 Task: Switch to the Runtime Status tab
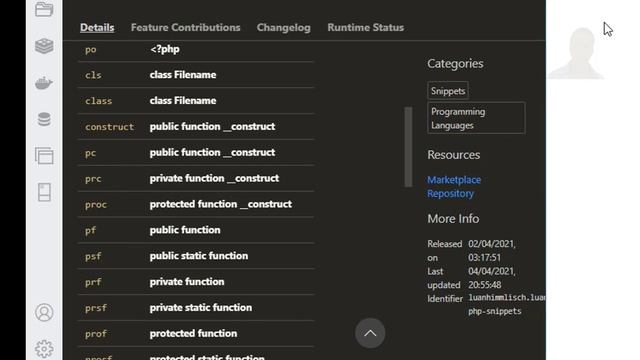click(365, 27)
